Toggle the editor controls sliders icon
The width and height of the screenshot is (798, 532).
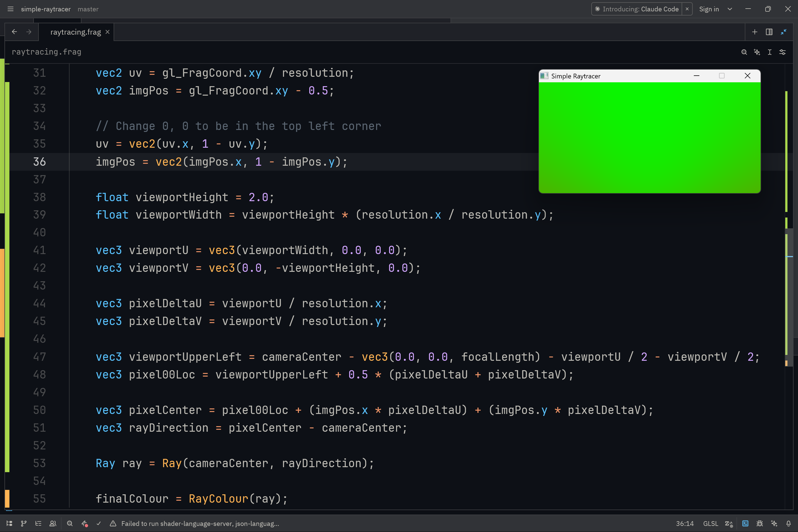tap(782, 52)
